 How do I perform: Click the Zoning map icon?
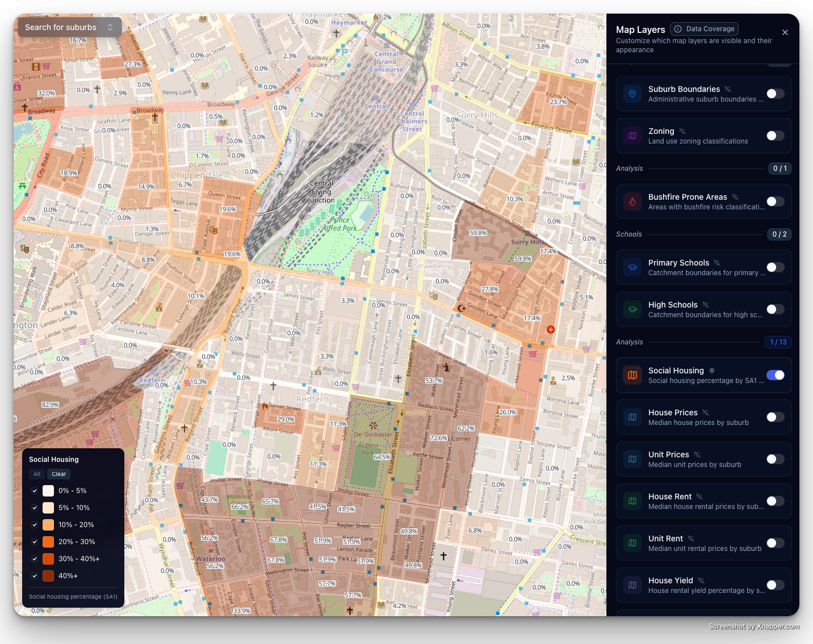click(x=632, y=136)
